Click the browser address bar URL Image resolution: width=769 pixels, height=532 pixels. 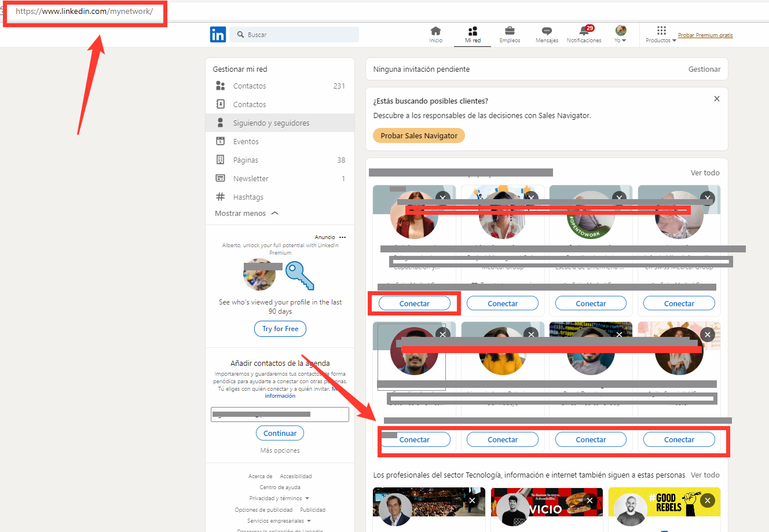(85, 12)
